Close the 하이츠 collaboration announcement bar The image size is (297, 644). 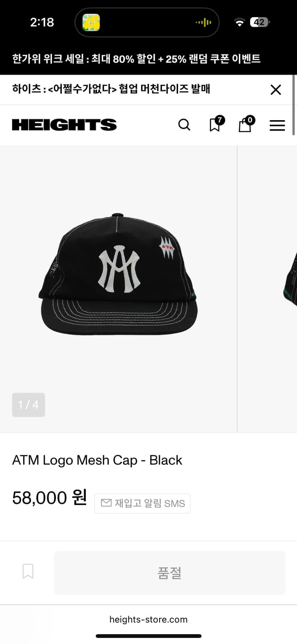point(276,90)
